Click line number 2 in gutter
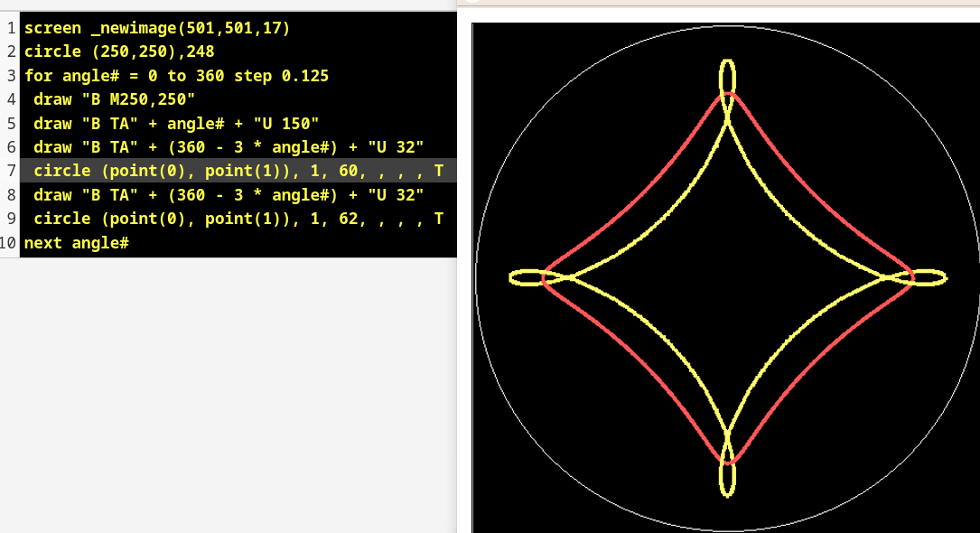This screenshot has width=980, height=533. click(x=11, y=51)
